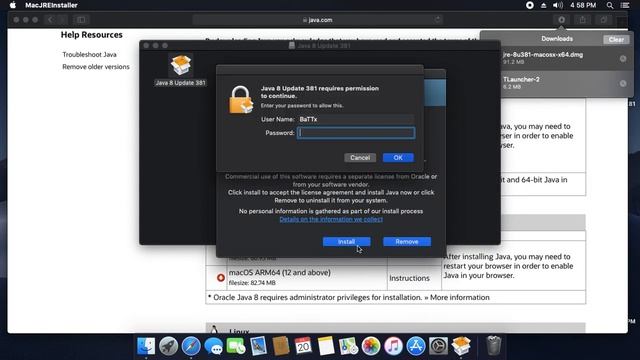Reveal jre-8u381-macosx-x64.dmg in Finder
640x360 pixels.
coord(623,59)
